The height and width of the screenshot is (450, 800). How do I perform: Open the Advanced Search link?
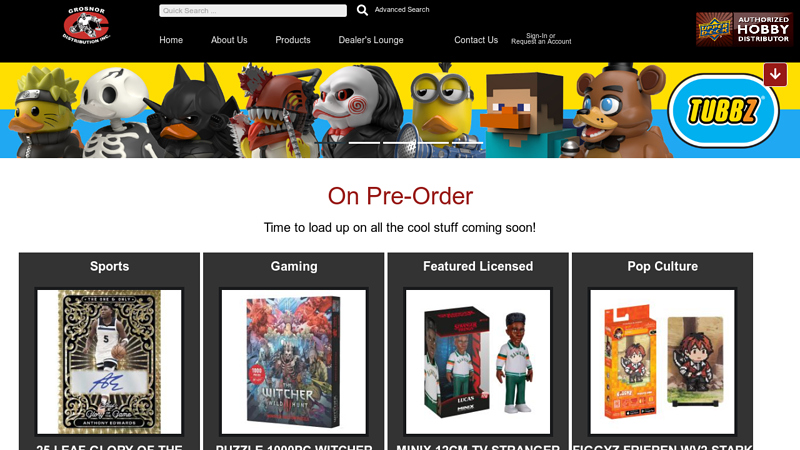pos(402,10)
